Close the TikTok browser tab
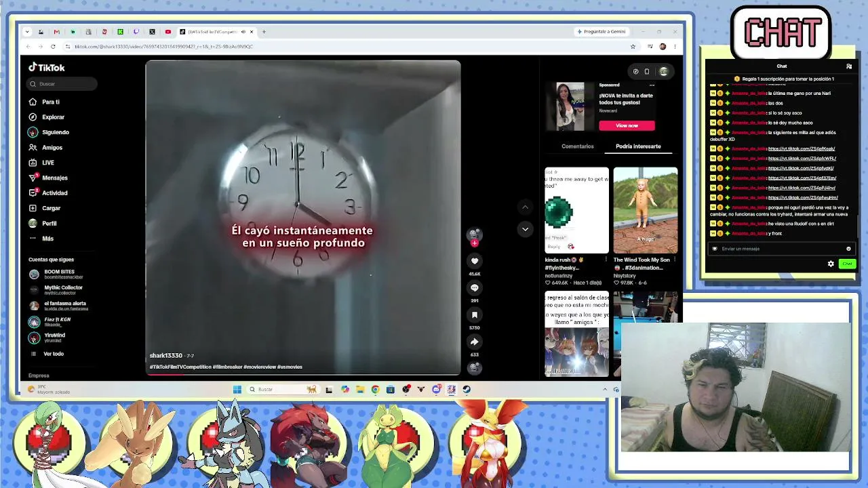The image size is (868, 488). [252, 32]
